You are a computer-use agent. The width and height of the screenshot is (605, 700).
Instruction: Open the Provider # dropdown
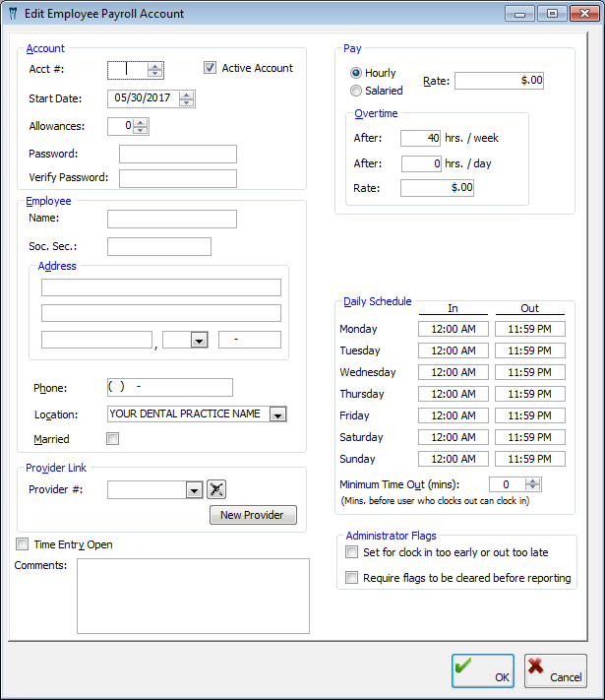click(x=194, y=489)
